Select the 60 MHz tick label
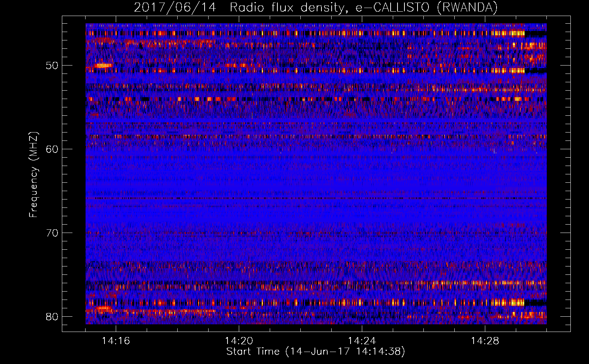The image size is (589, 364). (52, 149)
